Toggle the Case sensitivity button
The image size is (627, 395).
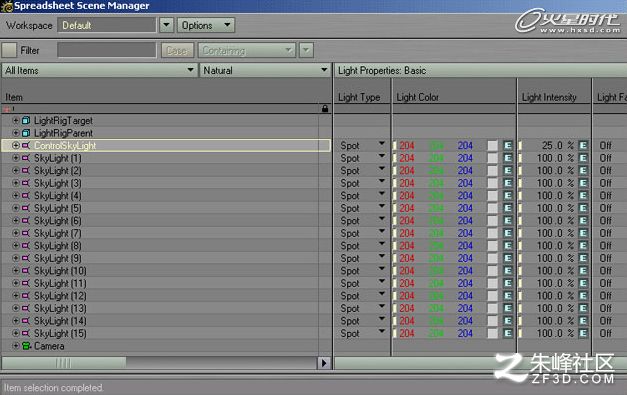pos(177,50)
